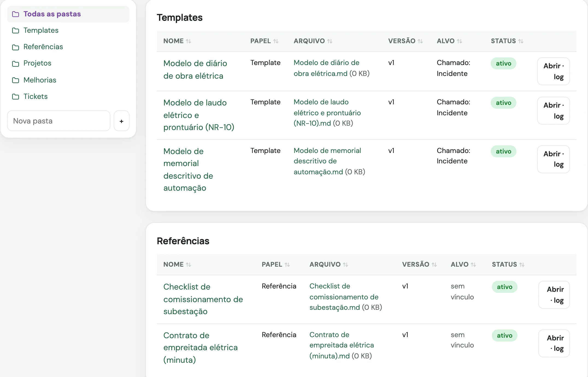Click Abrir · log for memorial descritivo row
This screenshot has width=588, height=377.
coord(554,159)
